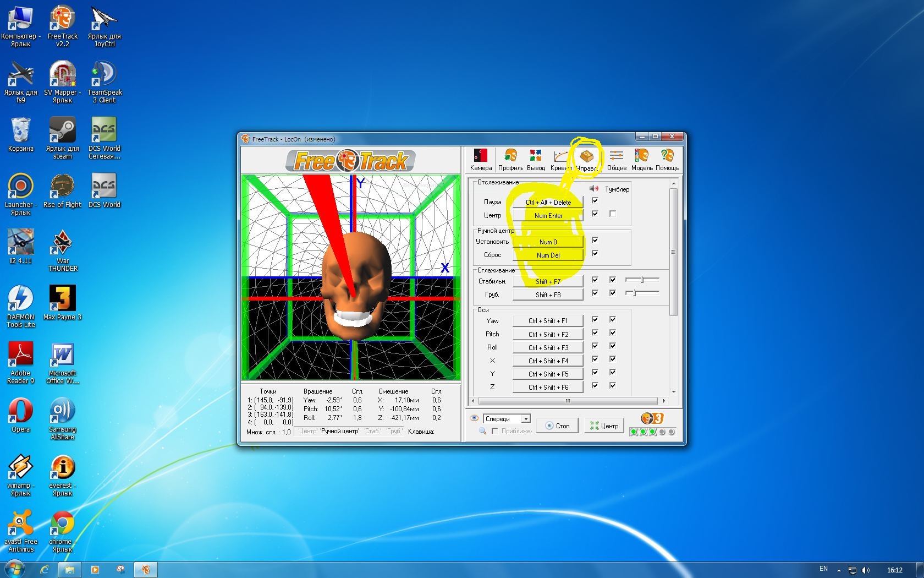Open the War THUNDER desktop icon
This screenshot has height=578, width=924.
coord(63,251)
